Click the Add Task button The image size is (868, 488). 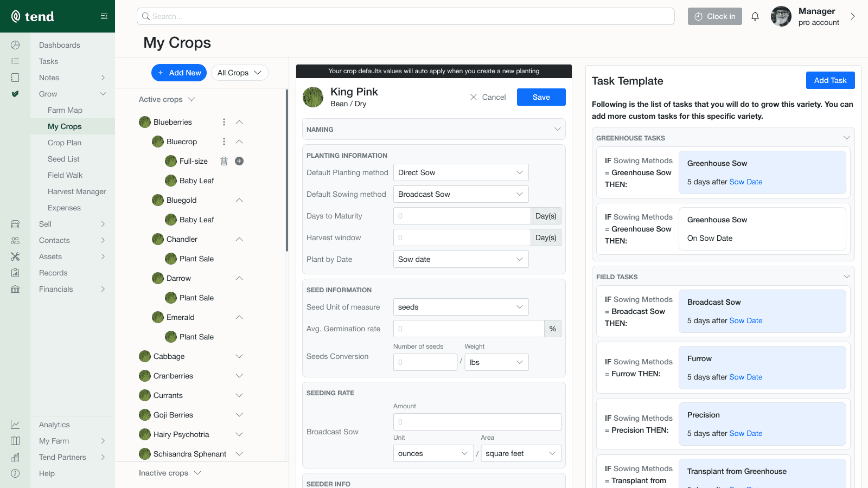830,80
